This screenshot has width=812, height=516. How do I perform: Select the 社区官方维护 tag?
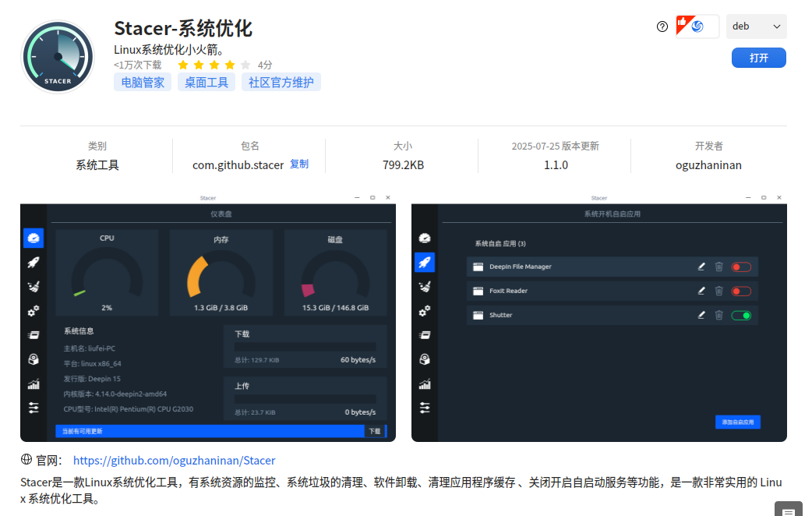[281, 83]
